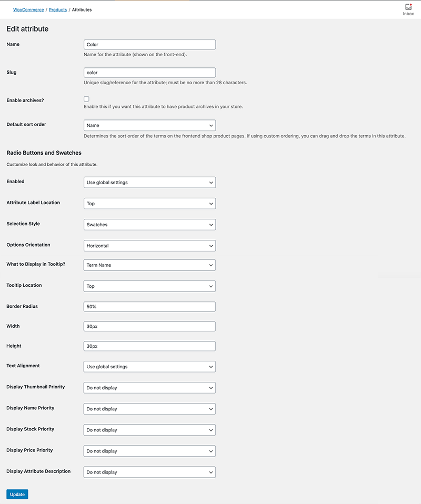The height and width of the screenshot is (504, 421).
Task: Click the attribute Name input field
Action: click(149, 45)
